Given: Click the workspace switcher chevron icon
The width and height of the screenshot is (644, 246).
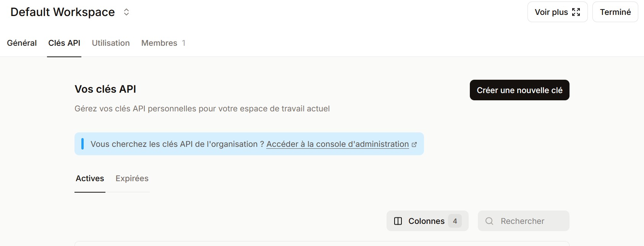Looking at the screenshot, I should [x=126, y=12].
